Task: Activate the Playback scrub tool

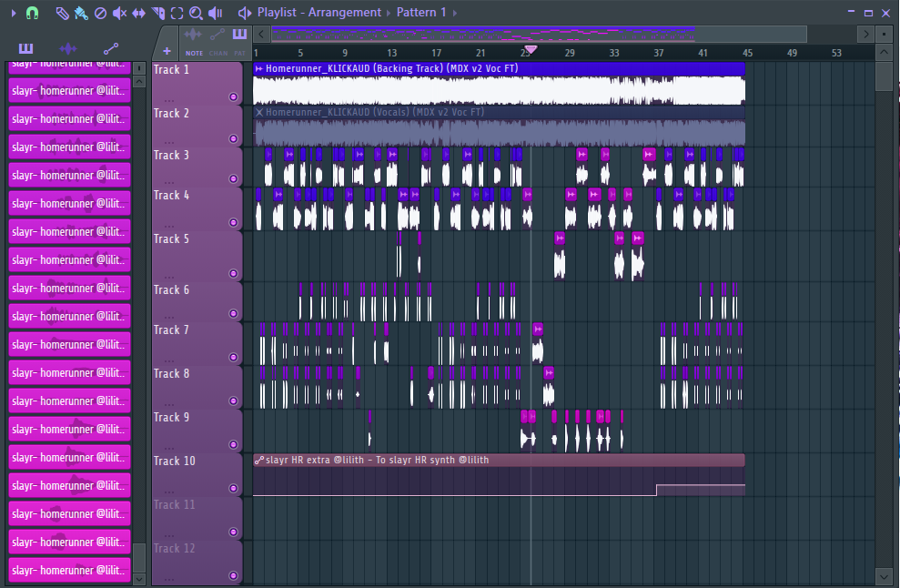Action: pyautogui.click(x=216, y=13)
